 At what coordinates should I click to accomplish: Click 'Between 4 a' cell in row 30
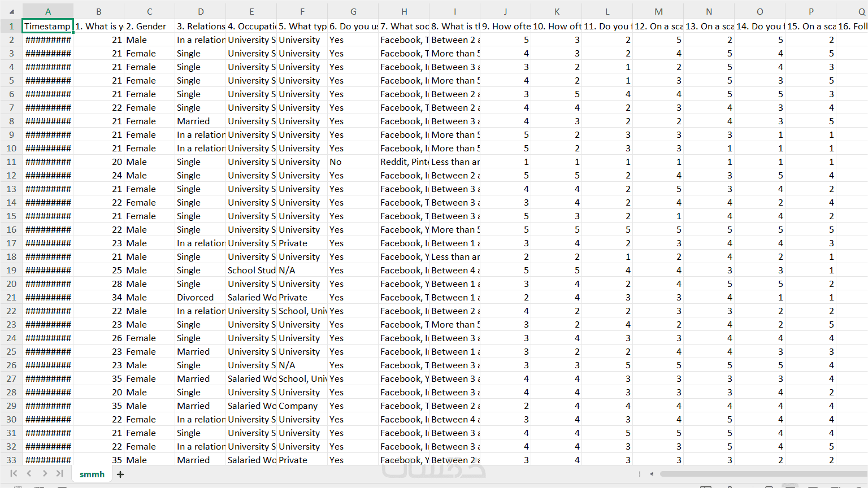click(x=455, y=419)
